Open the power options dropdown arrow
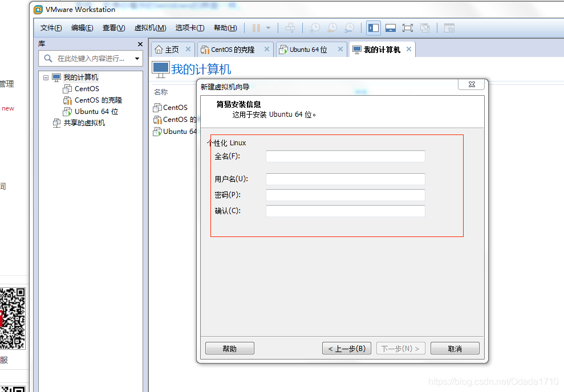This screenshot has height=392, width=564. [269, 28]
